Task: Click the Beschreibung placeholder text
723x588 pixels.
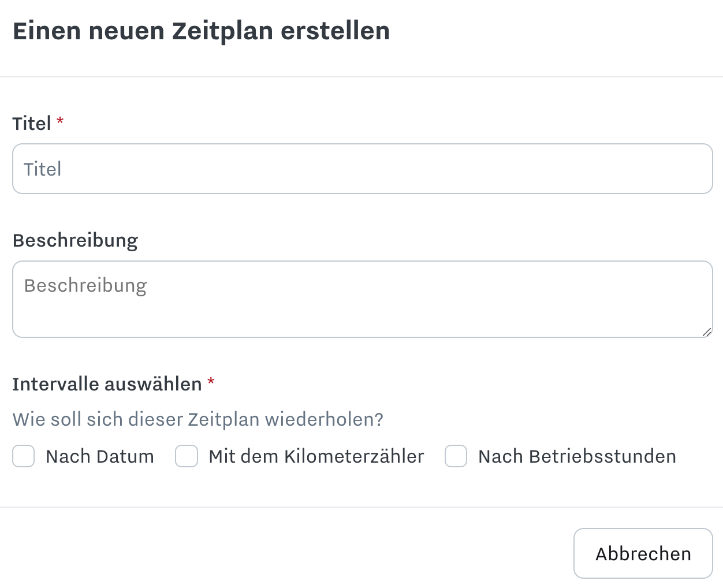Action: (x=85, y=286)
